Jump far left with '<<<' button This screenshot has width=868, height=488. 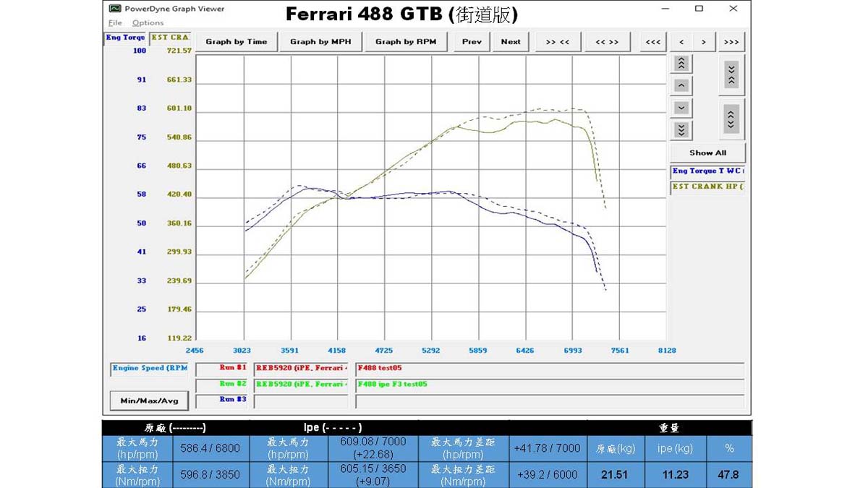point(652,42)
